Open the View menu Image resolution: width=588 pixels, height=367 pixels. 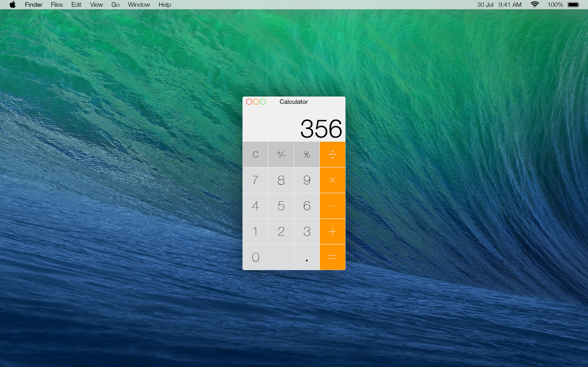pos(96,5)
